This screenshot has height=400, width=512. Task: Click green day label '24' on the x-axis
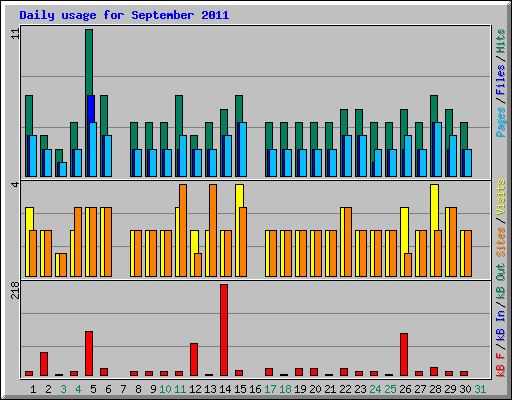point(375,389)
